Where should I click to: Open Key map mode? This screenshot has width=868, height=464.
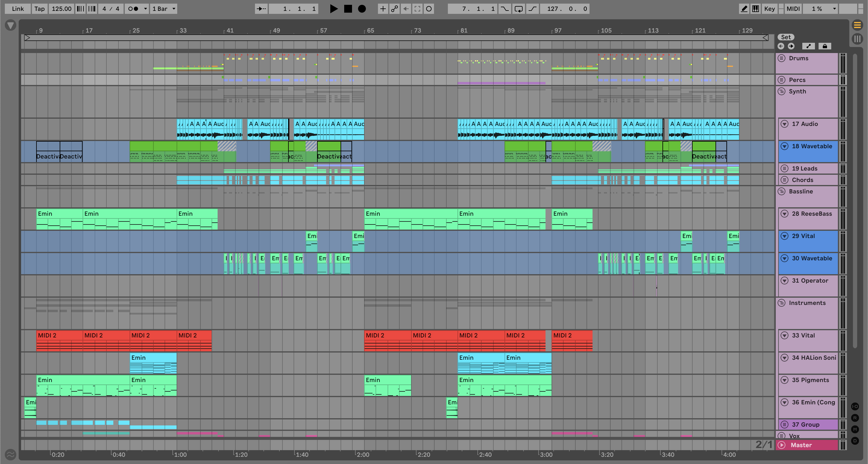(x=769, y=9)
